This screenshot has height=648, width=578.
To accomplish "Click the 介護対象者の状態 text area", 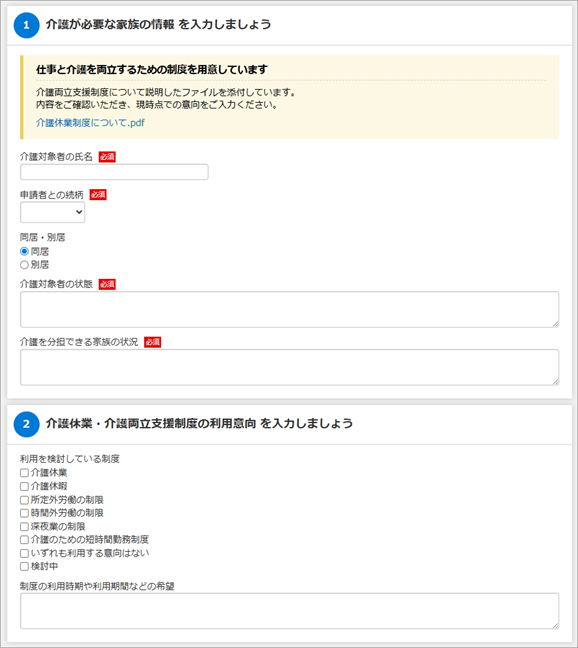I will point(289,309).
